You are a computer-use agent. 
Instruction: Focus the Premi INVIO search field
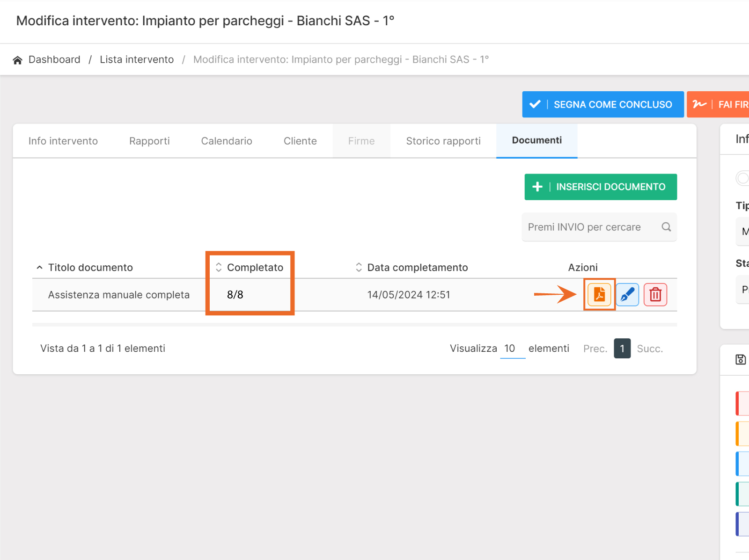click(590, 227)
